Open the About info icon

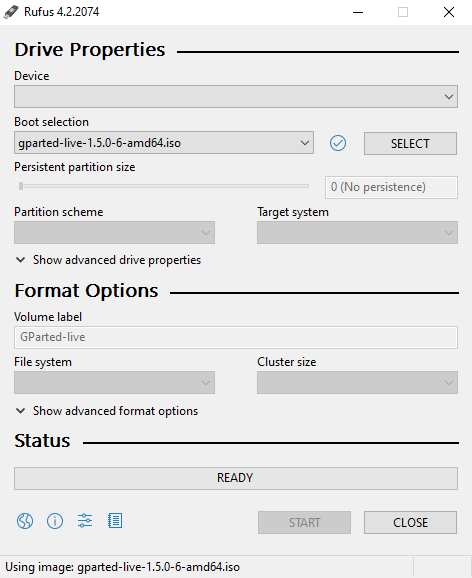(55, 521)
